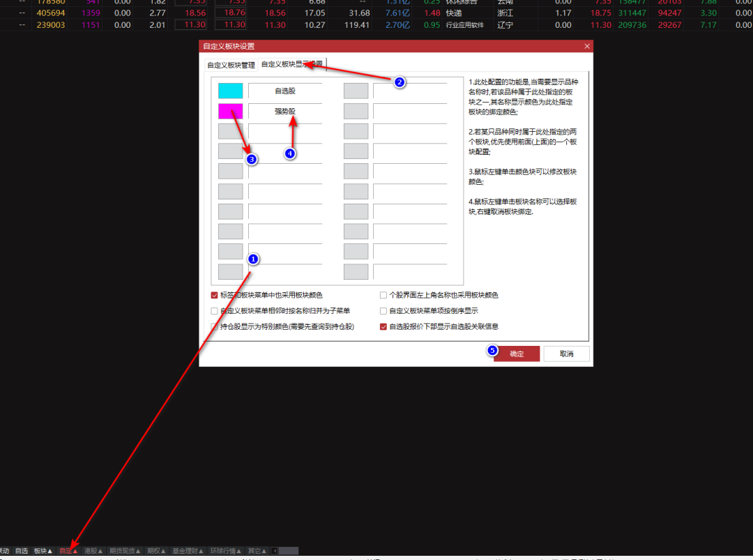753x560 pixels.
Task: Disable 自选股报价下部显示自选股关联信息 checkbox
Action: coord(383,326)
